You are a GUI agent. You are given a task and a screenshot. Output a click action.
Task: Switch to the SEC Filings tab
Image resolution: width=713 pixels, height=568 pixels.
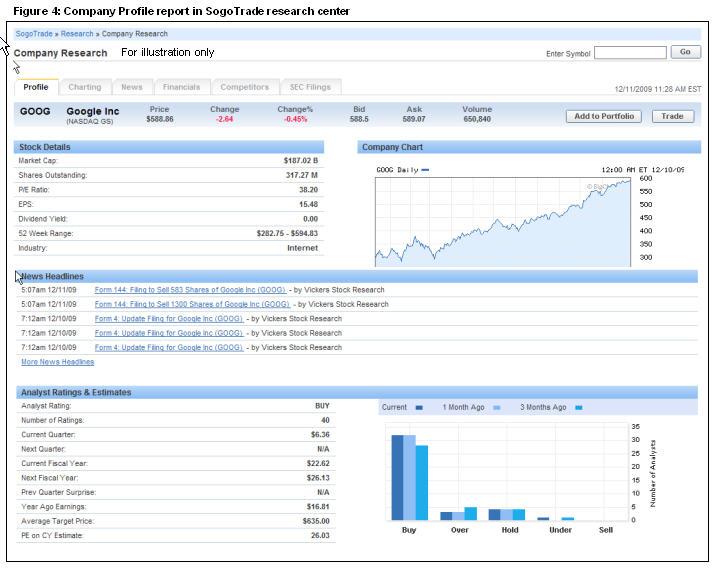click(x=310, y=87)
